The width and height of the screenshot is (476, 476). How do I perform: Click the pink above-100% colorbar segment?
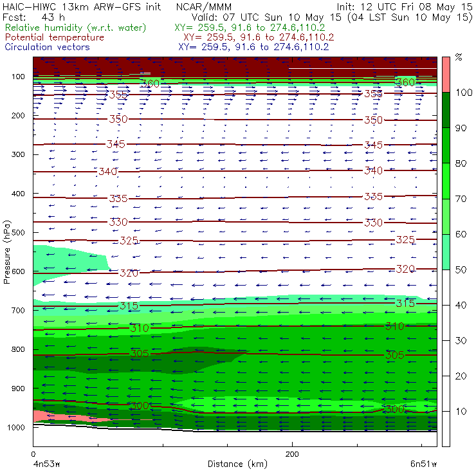pos(446,75)
